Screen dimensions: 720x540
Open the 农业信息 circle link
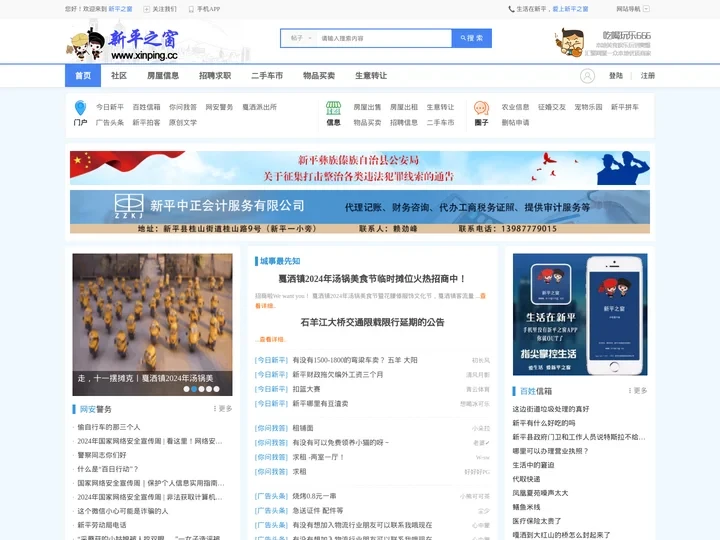click(x=515, y=107)
